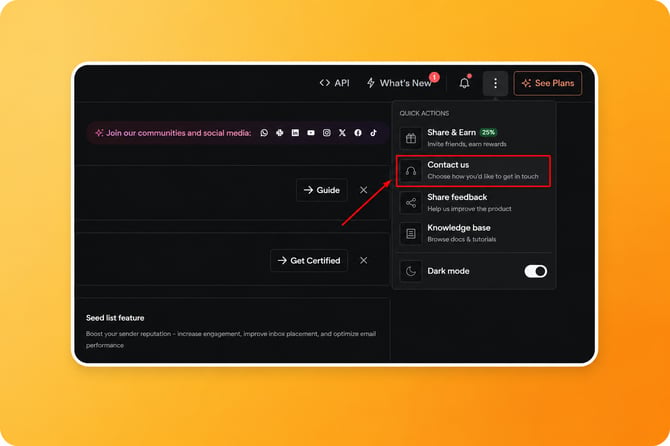
Task: Click the Get Certified button
Action: tap(309, 261)
